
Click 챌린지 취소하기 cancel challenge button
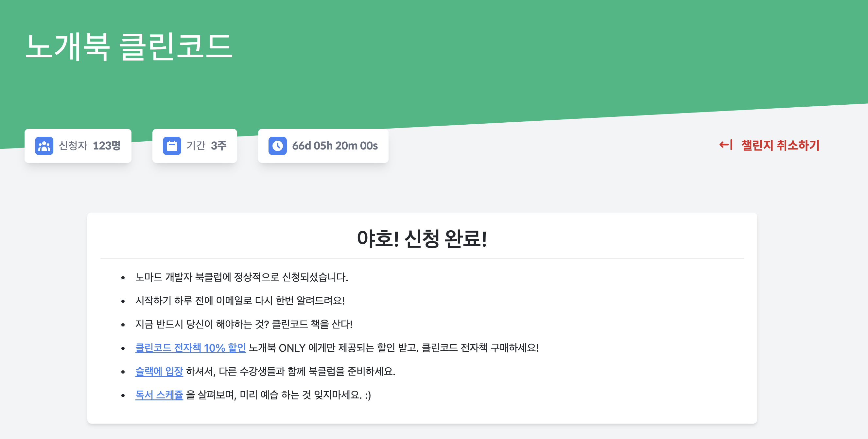[780, 145]
